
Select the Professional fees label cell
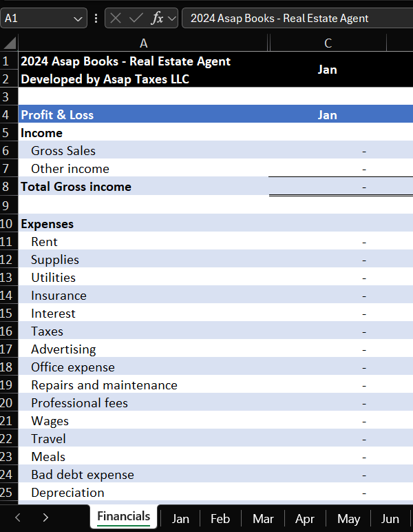(143, 402)
